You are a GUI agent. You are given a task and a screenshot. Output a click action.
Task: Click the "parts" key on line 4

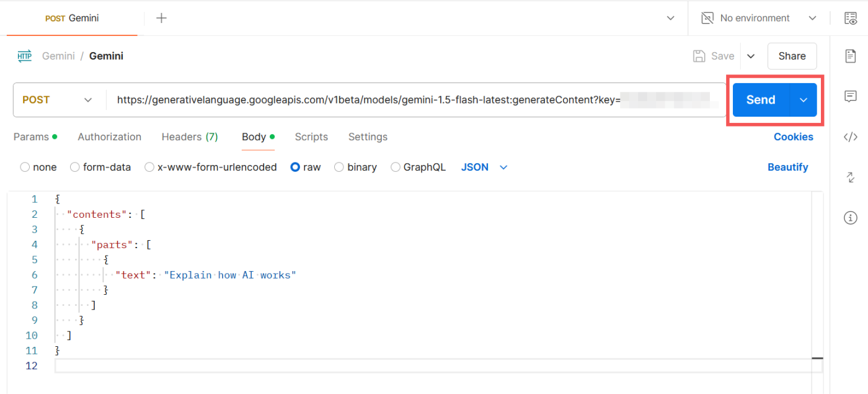[x=112, y=245]
